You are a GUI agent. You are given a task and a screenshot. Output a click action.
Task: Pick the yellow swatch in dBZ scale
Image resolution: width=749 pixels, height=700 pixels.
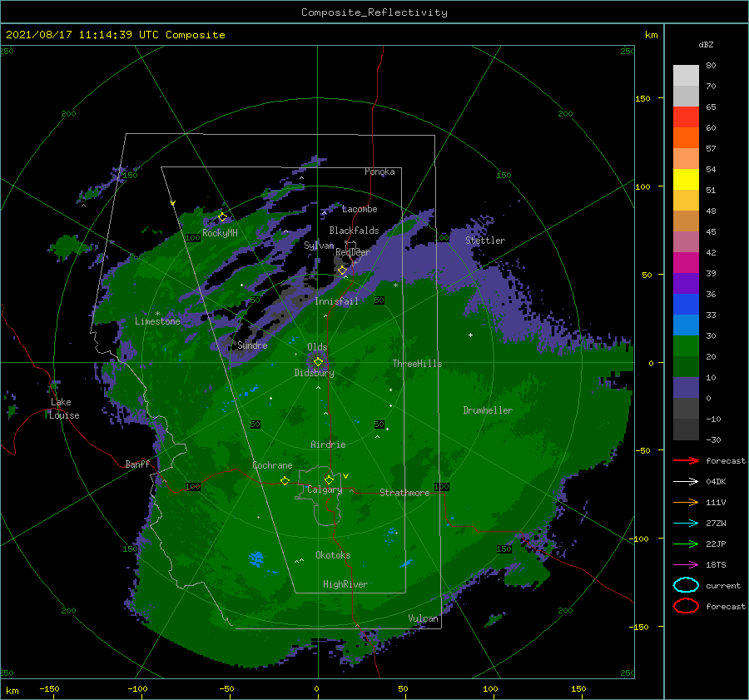tap(686, 179)
